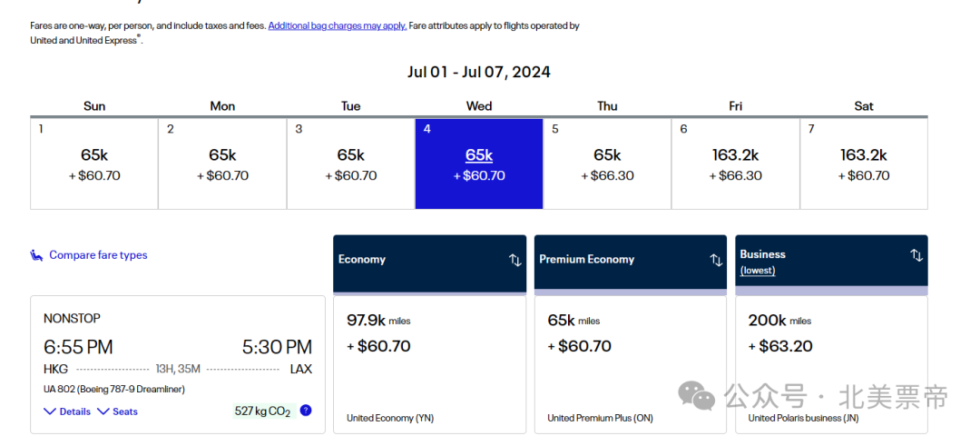Choose the 200k miles Polaris business fare
This screenshot has width=980, height=436.
(832, 364)
